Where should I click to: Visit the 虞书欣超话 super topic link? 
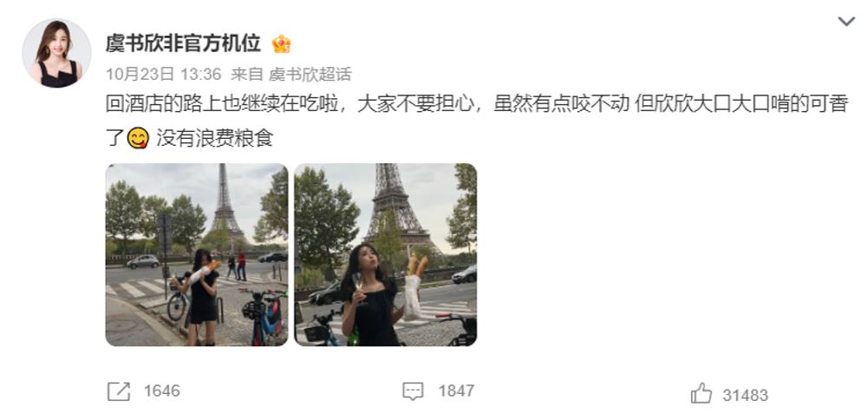(310, 74)
